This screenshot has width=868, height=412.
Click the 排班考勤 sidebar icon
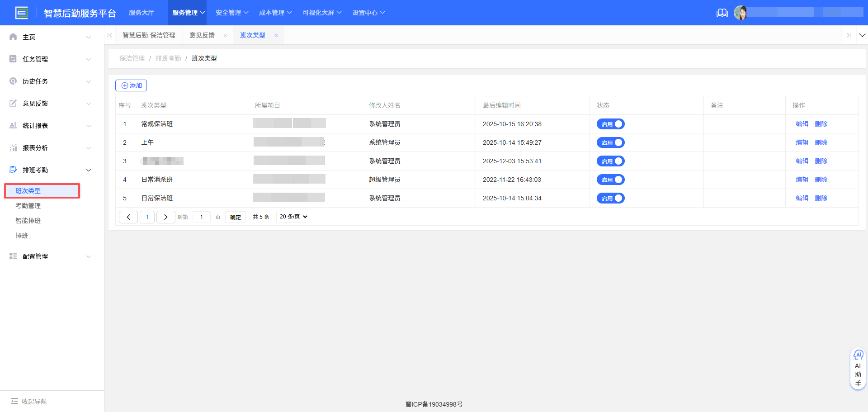pyautogui.click(x=13, y=170)
